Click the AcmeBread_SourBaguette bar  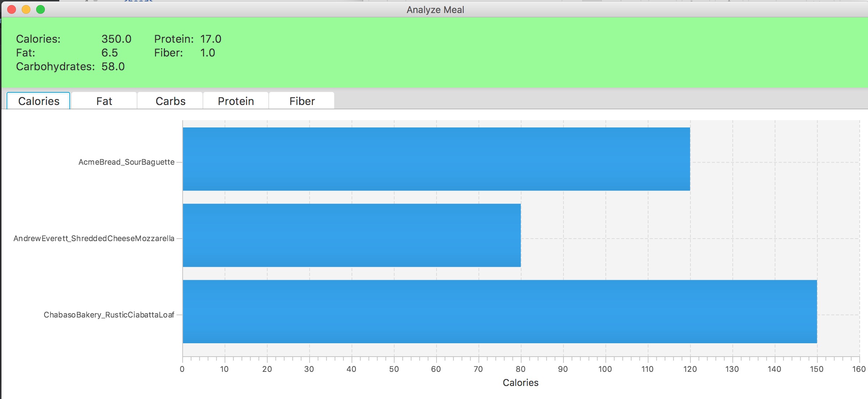pyautogui.click(x=436, y=159)
